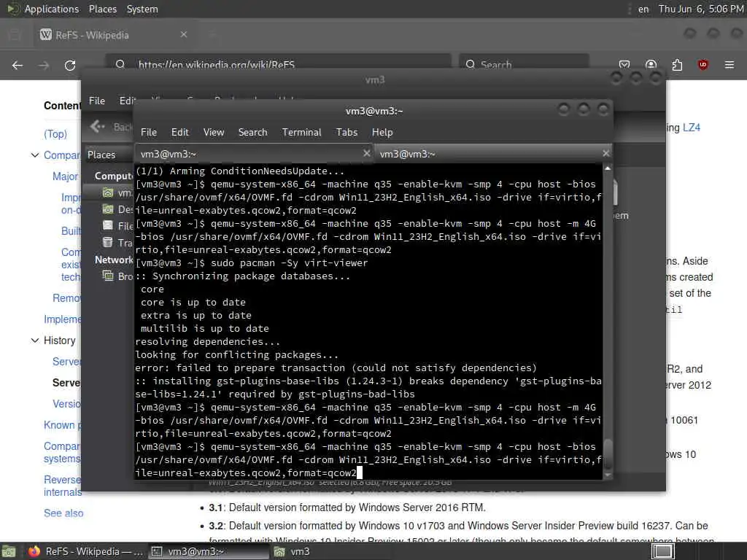The height and width of the screenshot is (560, 747).
Task: Open the uBlock Origin extension icon
Action: coord(703,65)
